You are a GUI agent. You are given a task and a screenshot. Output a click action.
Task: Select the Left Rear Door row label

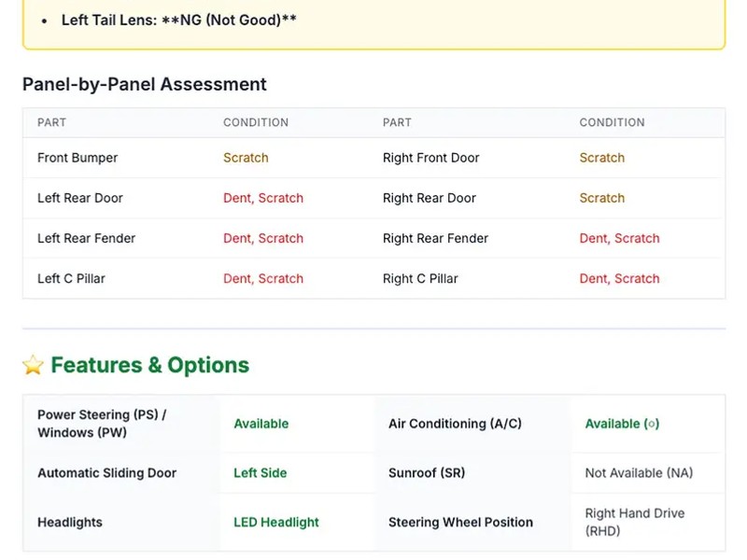pyautogui.click(x=80, y=198)
